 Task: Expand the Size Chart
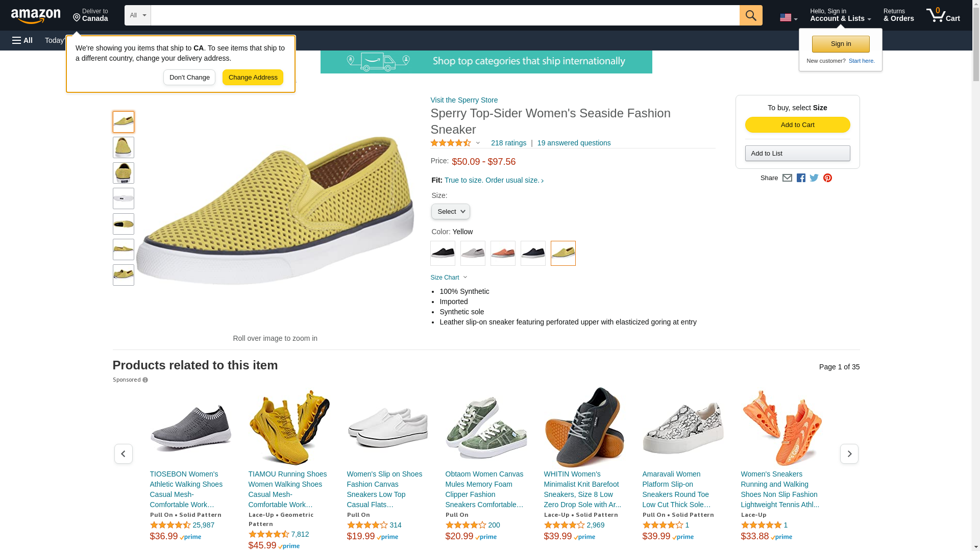point(449,278)
